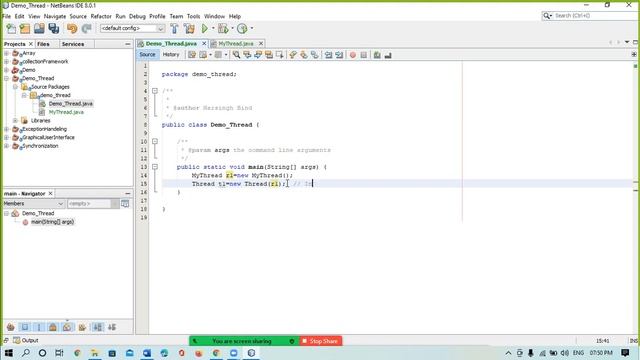Click the Navigator filter input box
The height and width of the screenshot is (360, 640).
89,203
